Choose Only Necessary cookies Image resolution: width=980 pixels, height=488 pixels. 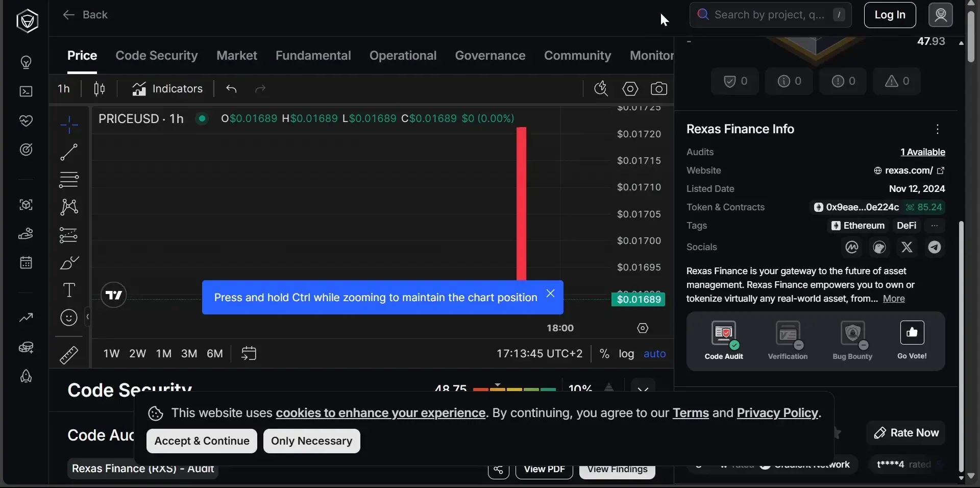point(311,441)
